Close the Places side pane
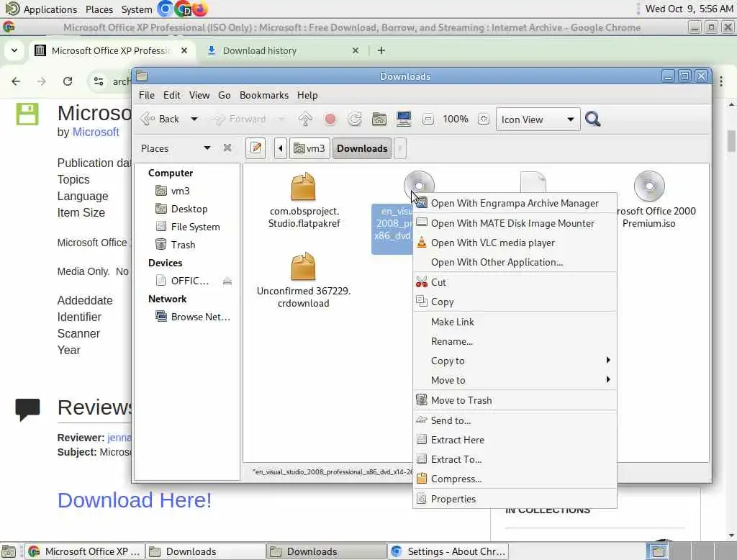Screen dimensions: 737x560 point(227,148)
